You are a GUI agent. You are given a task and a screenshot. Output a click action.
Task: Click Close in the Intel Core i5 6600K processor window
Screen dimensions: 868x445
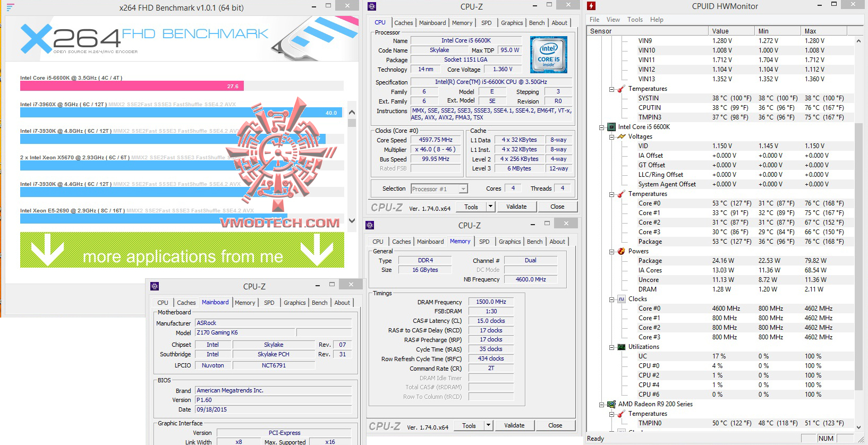click(x=557, y=207)
